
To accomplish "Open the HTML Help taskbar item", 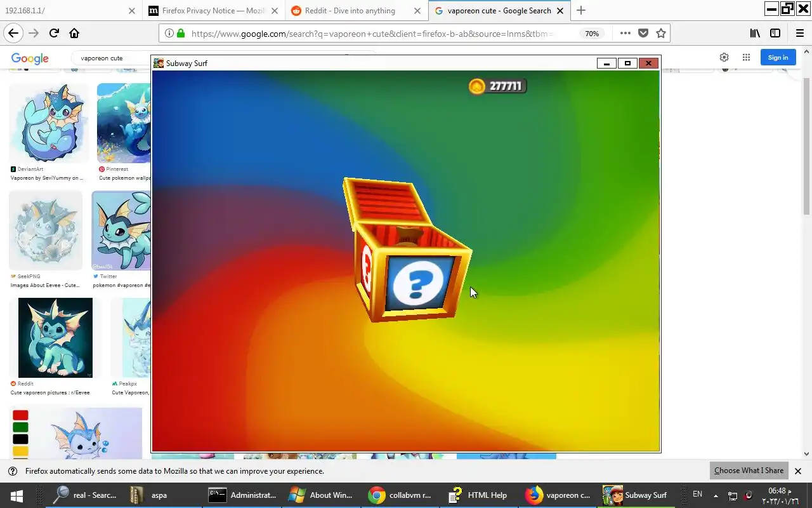I will click(x=479, y=495).
